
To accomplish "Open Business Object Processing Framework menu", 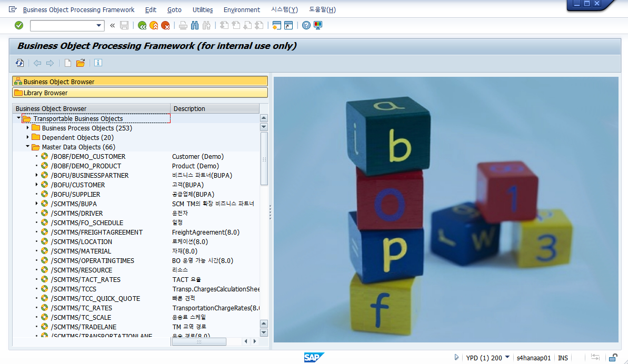I will pyautogui.click(x=78, y=9).
